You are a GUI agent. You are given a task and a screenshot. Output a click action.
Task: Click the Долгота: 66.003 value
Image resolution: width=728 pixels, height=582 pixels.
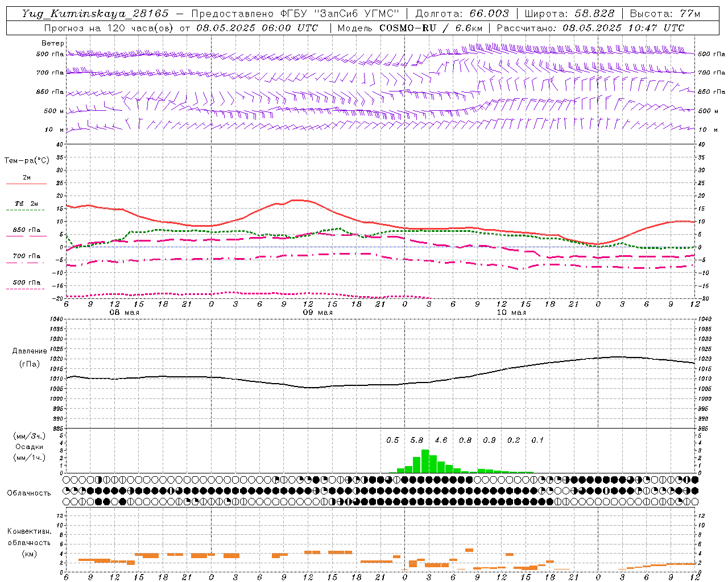pos(462,14)
